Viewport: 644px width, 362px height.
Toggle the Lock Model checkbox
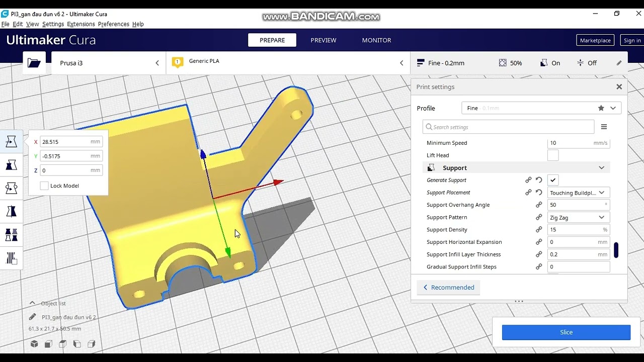tap(44, 186)
